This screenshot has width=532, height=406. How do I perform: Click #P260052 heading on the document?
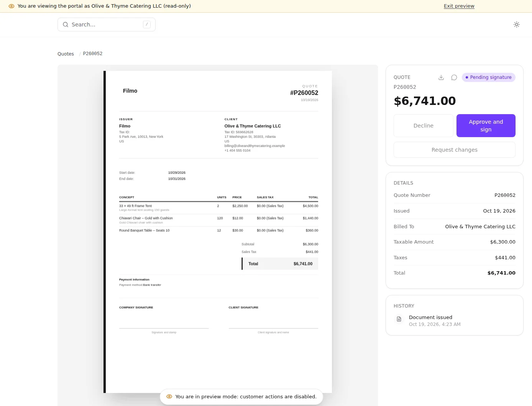coord(304,93)
